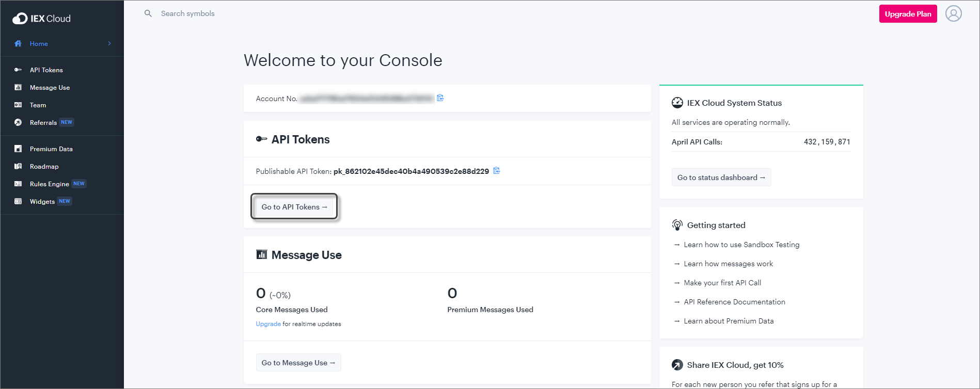Click the Getting started lightbulb icon
The width and height of the screenshot is (980, 389).
(677, 225)
